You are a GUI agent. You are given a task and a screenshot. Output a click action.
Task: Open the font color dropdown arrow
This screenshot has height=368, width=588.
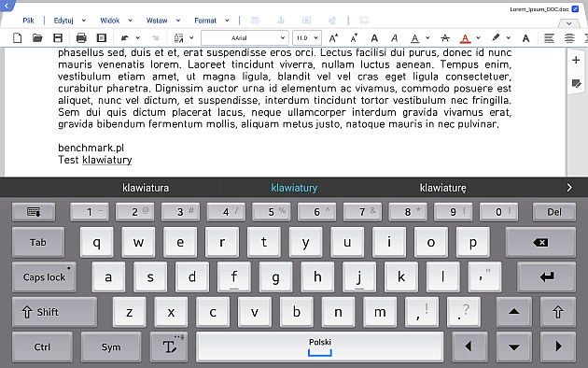tap(478, 38)
